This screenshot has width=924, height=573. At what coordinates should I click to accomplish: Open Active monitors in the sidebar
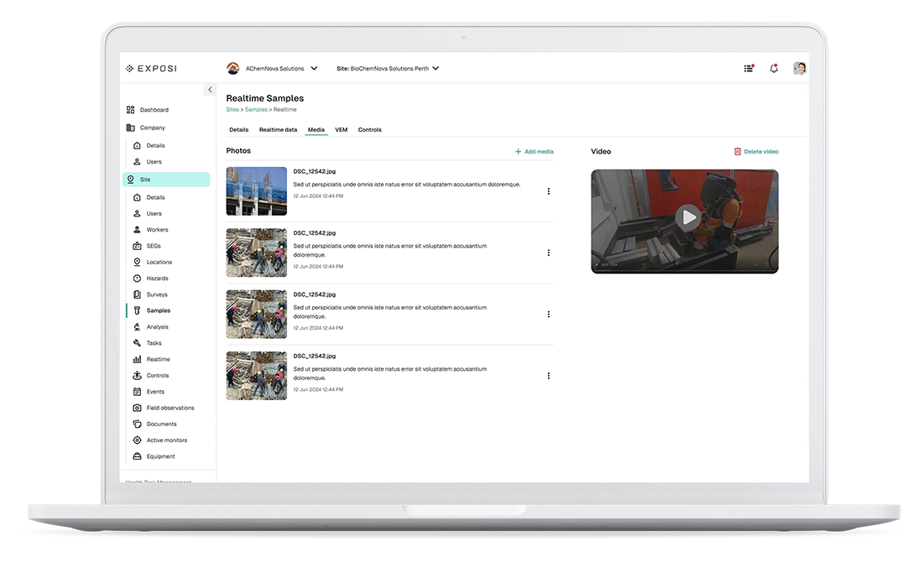pyautogui.click(x=167, y=440)
